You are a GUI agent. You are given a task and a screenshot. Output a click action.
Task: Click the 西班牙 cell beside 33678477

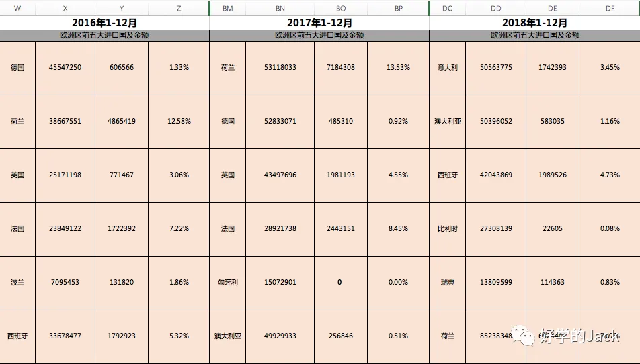(17, 337)
